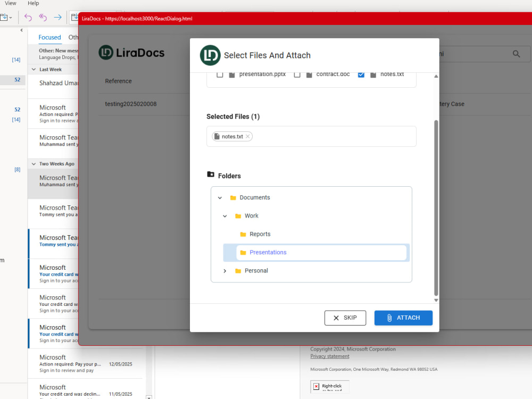Click the Reports folder icon
This screenshot has height=399, width=532.
(x=243, y=234)
